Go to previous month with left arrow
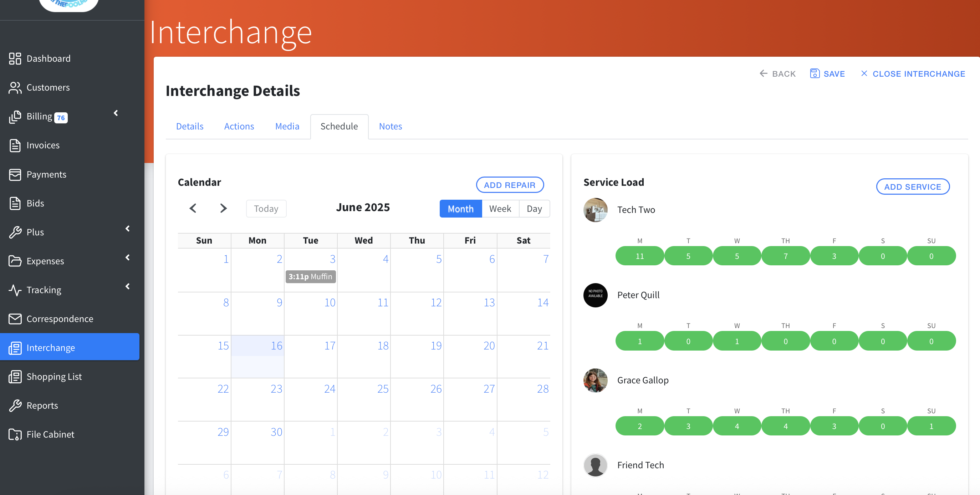Viewport: 980px width, 495px height. click(x=193, y=209)
